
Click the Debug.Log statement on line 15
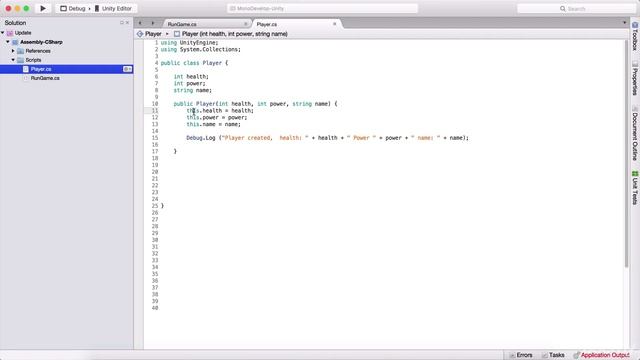[327, 138]
